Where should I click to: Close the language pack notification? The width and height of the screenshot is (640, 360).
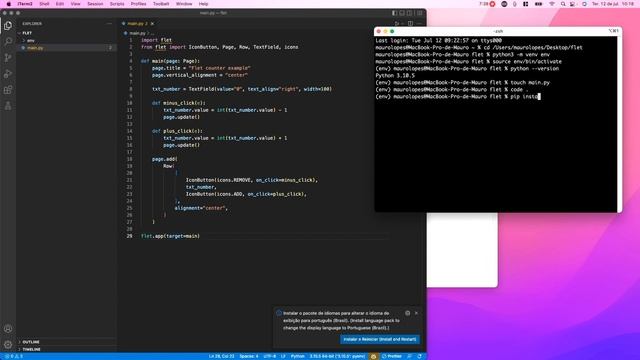(416, 313)
